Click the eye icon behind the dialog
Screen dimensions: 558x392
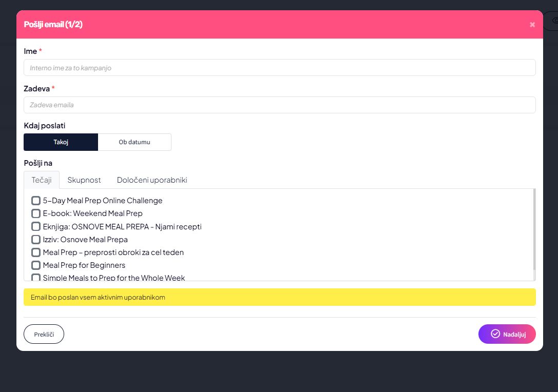coord(554,21)
